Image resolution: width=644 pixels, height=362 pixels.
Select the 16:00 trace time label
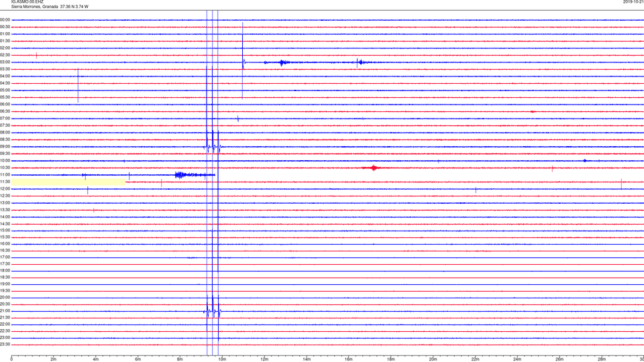(5, 244)
